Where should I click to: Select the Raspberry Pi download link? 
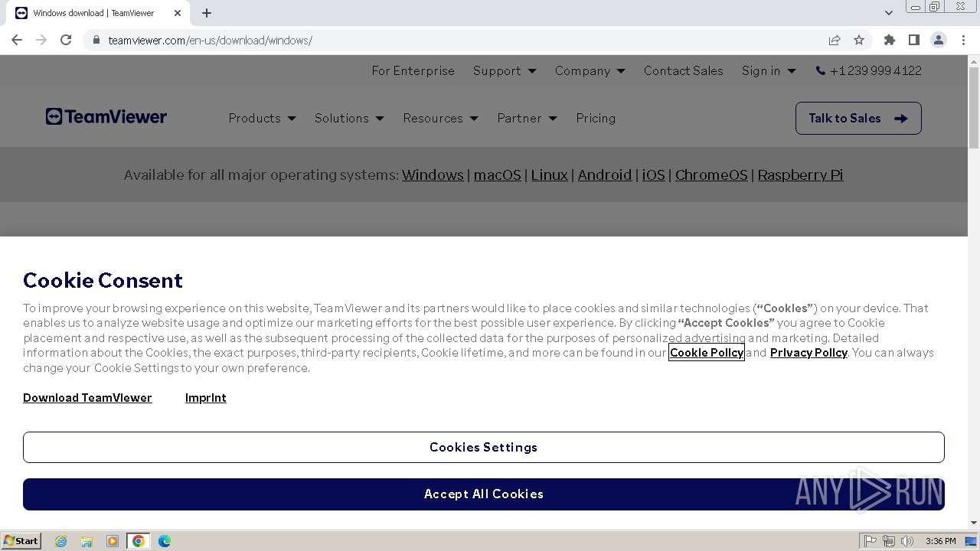pyautogui.click(x=800, y=174)
